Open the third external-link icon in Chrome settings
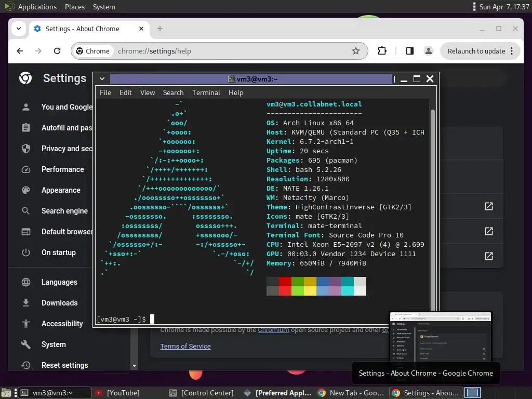Viewport: 532px width, 399px height. click(488, 256)
